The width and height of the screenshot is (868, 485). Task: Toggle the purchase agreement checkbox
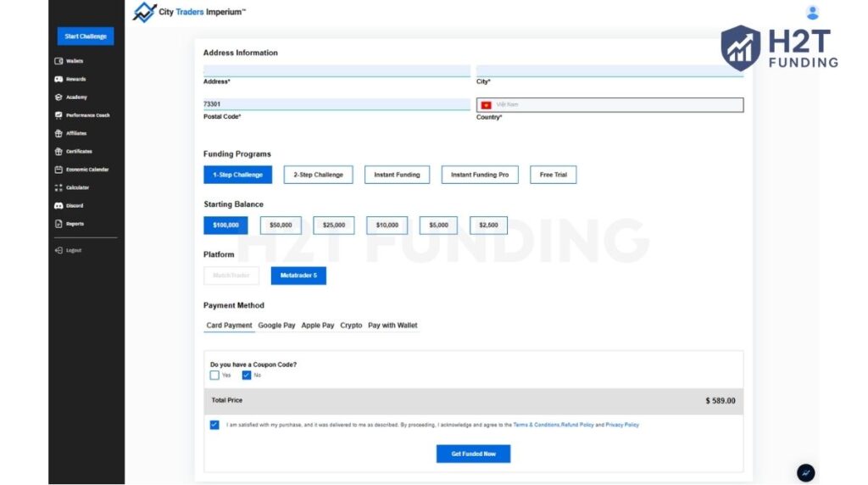tap(214, 425)
